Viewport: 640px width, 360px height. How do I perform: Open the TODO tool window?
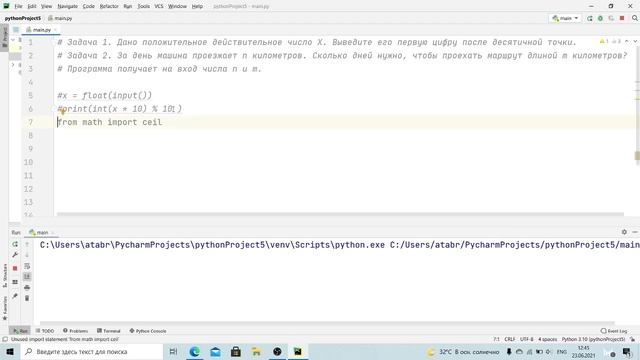(x=45, y=331)
